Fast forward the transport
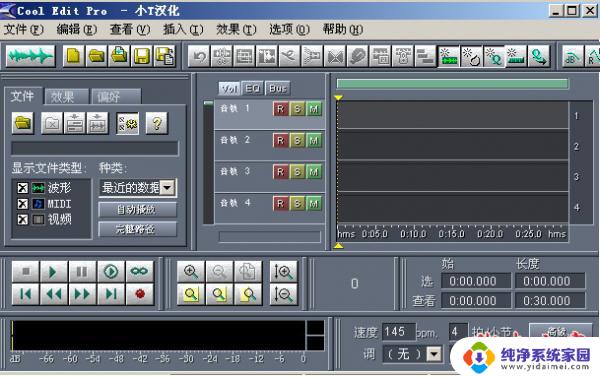600x377 pixels. [82, 294]
